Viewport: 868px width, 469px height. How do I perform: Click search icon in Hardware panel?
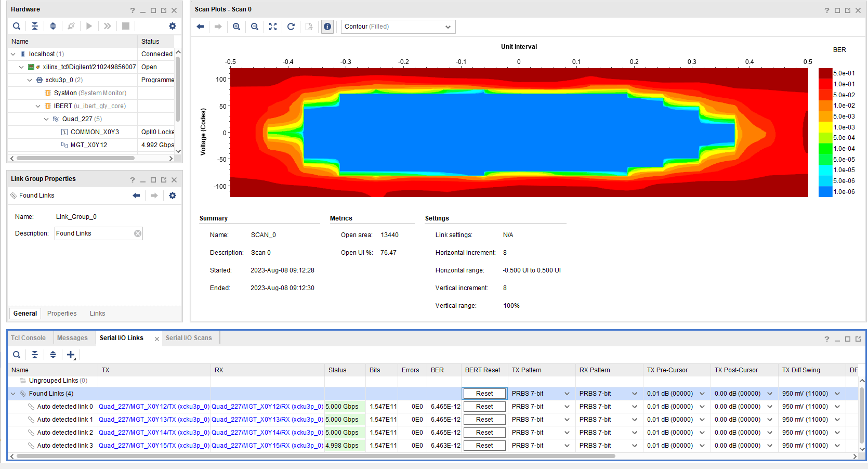[17, 26]
